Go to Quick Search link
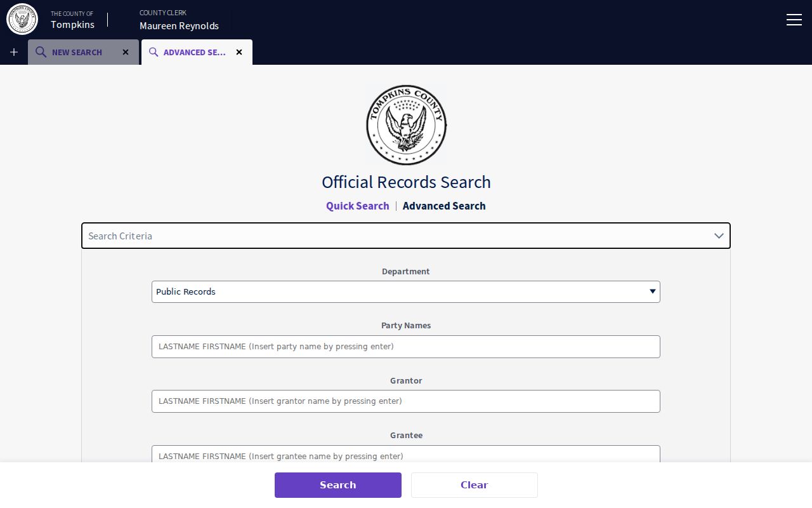The width and height of the screenshot is (812, 508). pos(358,206)
